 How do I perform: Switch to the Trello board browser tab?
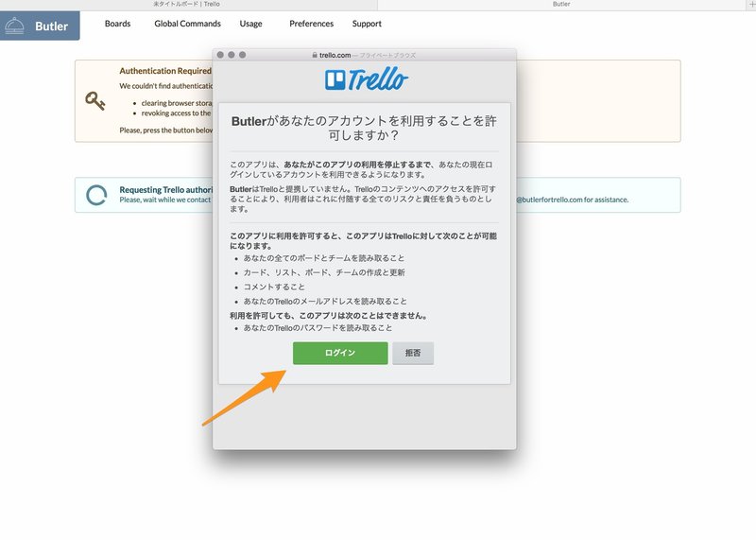[188, 4]
